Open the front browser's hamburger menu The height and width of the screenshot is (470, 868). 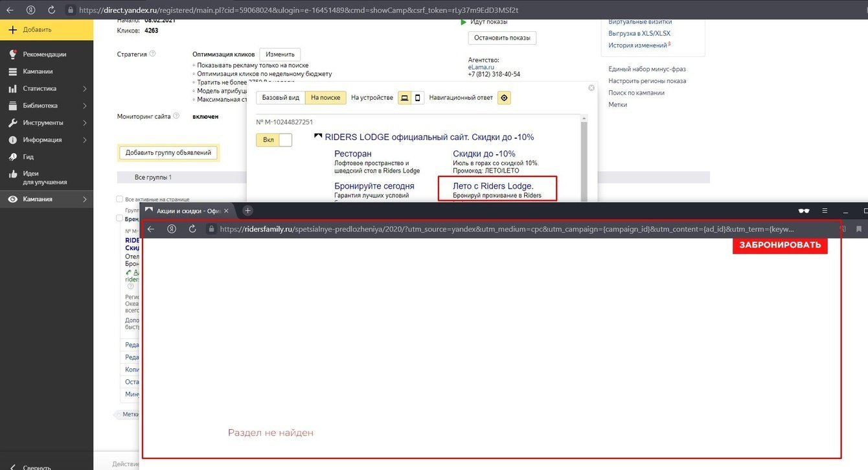[825, 211]
